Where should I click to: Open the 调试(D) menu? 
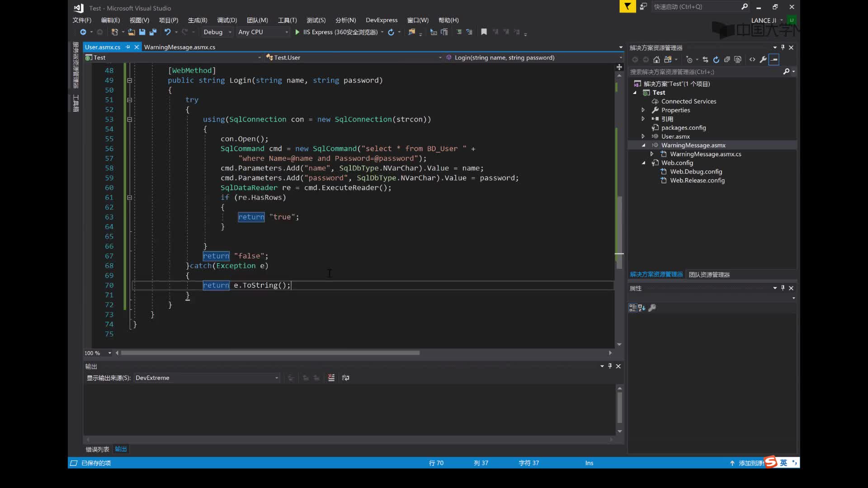coord(227,20)
